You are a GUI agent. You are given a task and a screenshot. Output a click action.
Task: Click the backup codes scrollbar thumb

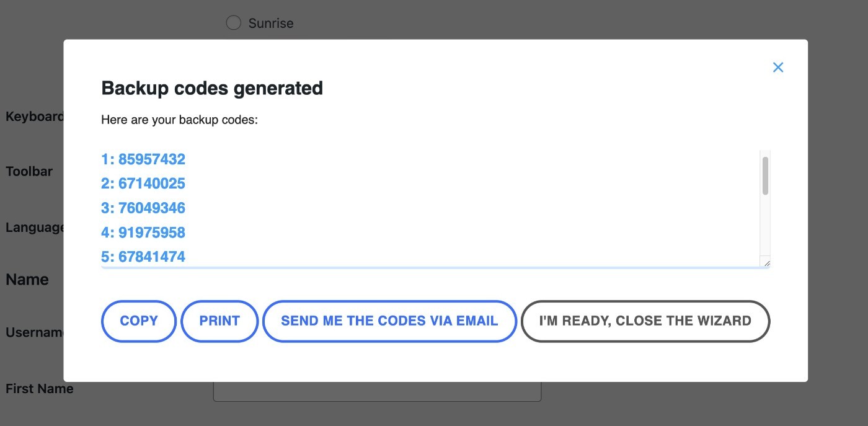tap(765, 176)
